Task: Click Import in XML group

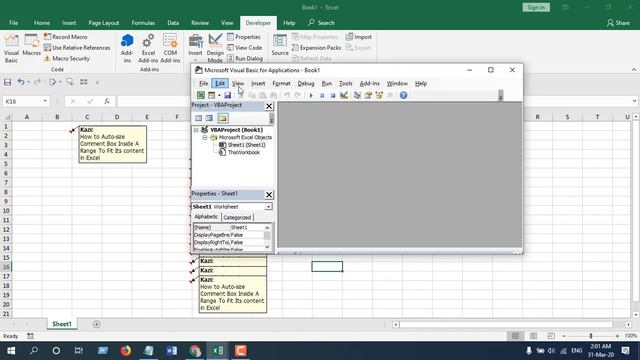Action: (x=359, y=37)
